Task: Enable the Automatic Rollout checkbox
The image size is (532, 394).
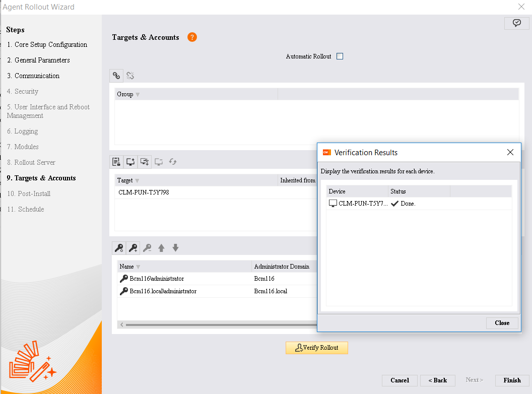Action: coord(340,56)
